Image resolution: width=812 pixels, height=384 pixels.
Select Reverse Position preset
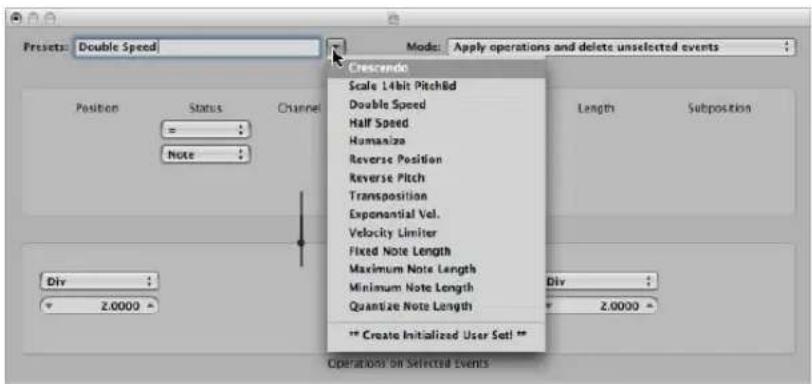click(436, 159)
